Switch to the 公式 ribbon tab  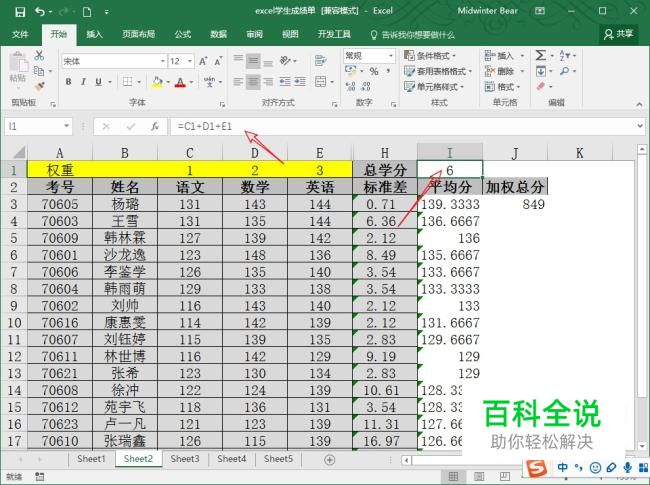[x=182, y=34]
